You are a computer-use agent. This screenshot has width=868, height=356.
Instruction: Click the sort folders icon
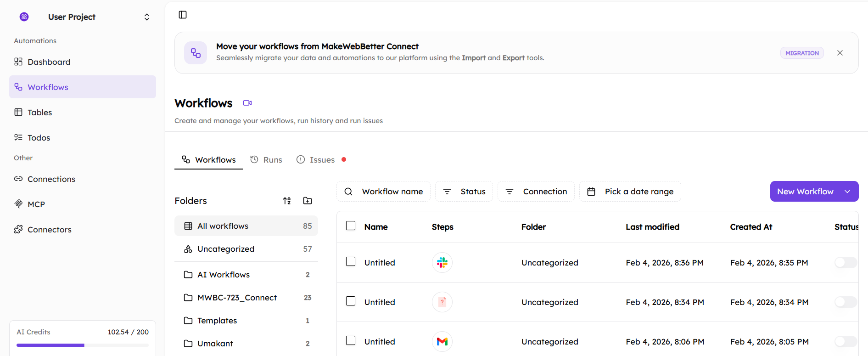[x=287, y=201]
